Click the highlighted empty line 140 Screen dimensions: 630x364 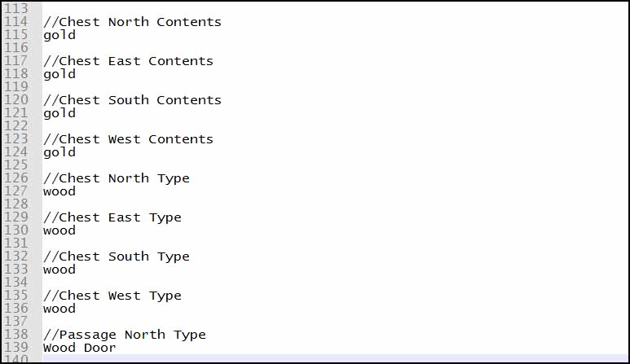(335, 358)
